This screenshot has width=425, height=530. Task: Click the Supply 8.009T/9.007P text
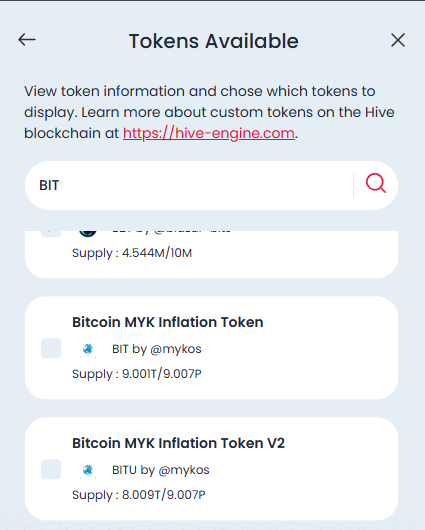click(139, 495)
